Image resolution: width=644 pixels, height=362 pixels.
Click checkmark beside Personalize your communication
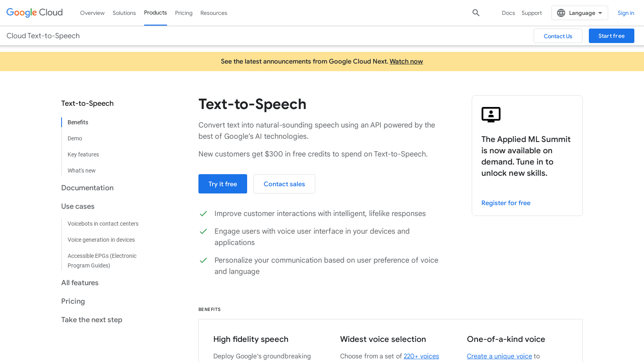203,260
